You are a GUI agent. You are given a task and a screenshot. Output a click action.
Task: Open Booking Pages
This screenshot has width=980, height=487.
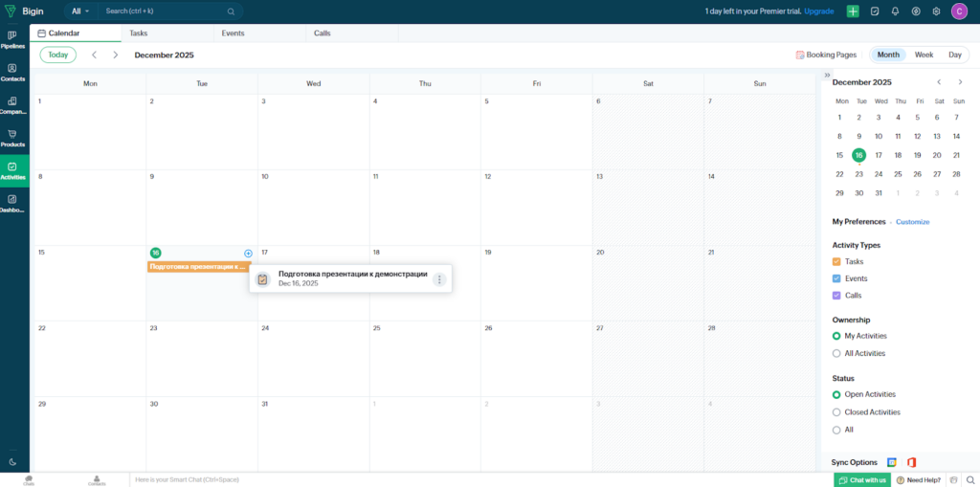point(826,55)
